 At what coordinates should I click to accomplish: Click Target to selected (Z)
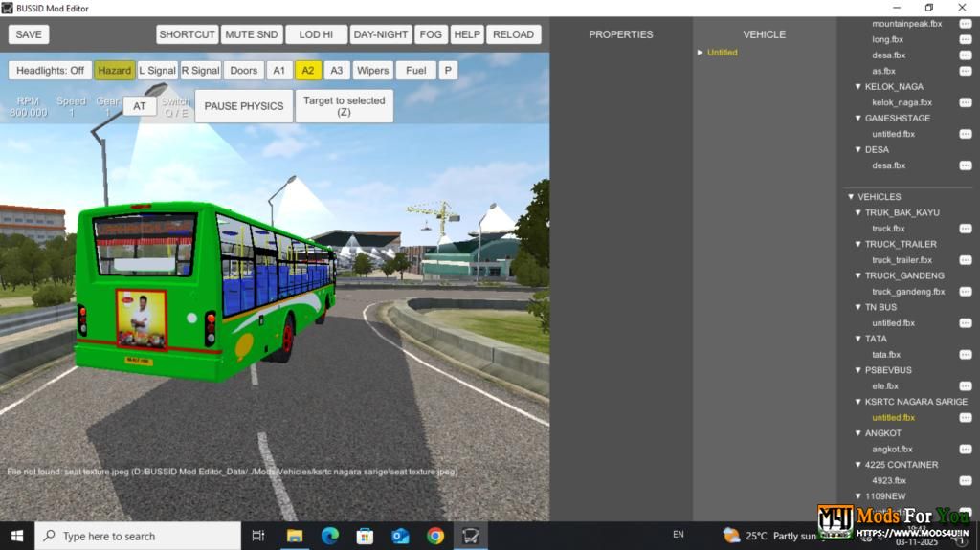345,106
